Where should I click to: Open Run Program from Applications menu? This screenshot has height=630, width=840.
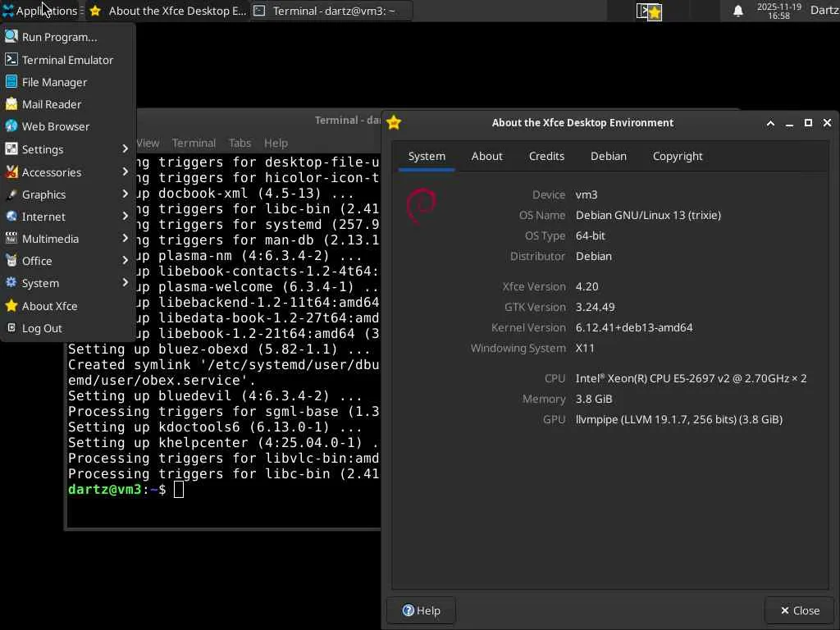click(67, 37)
